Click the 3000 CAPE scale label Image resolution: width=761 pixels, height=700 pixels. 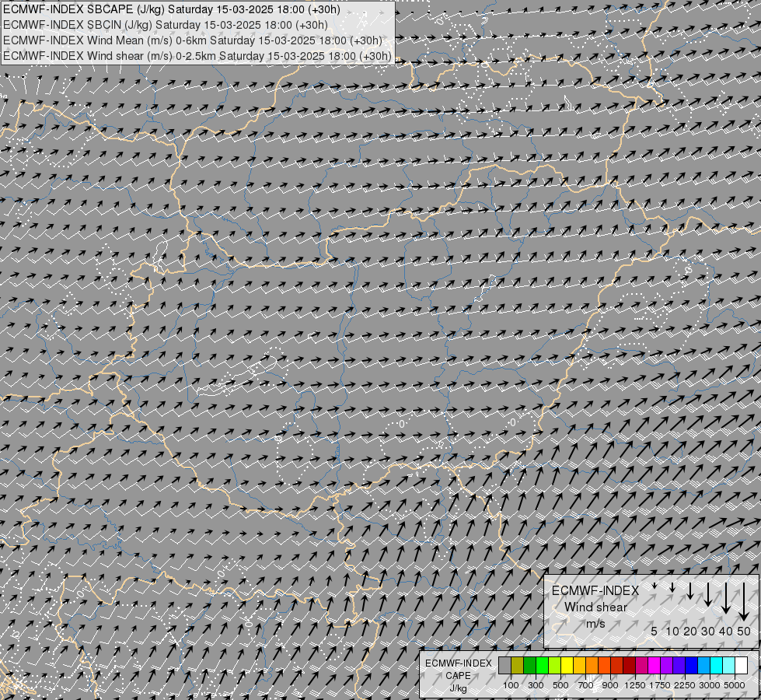coord(710,685)
